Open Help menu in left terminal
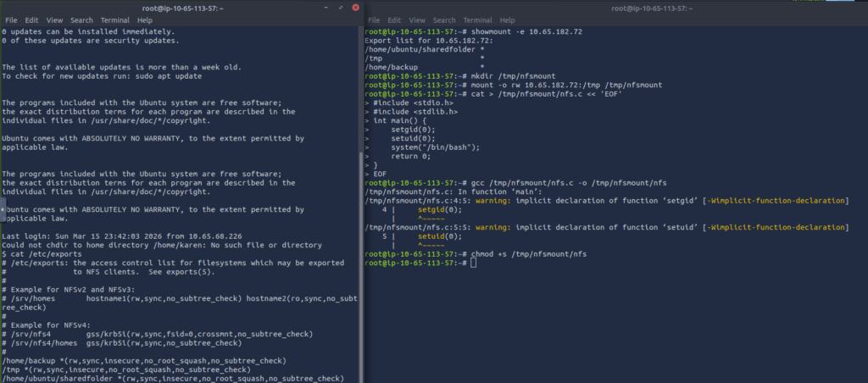The height and width of the screenshot is (383, 868). click(x=144, y=20)
